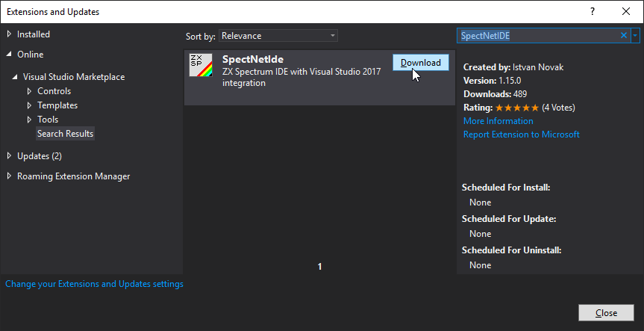The image size is (644, 331).
Task: Select the Controls tree label
Action: click(x=54, y=91)
